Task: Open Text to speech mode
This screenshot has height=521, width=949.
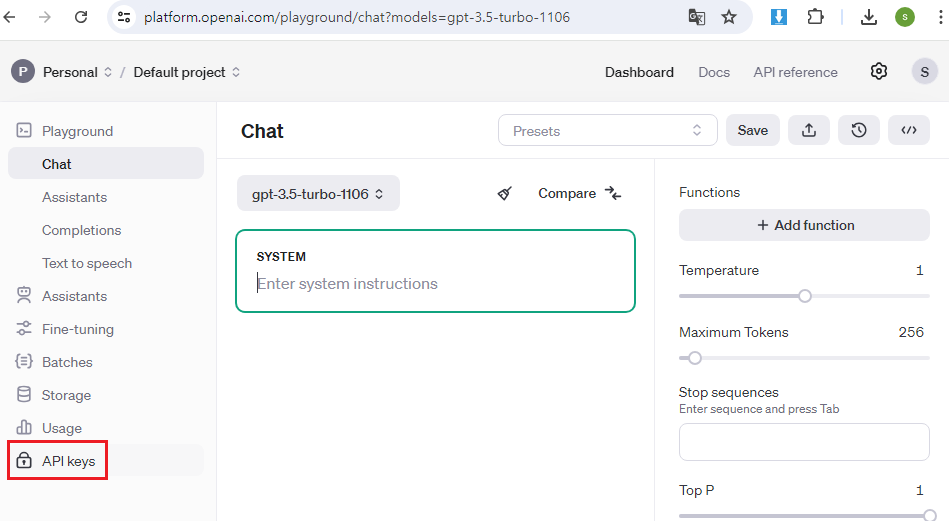Action: point(87,264)
